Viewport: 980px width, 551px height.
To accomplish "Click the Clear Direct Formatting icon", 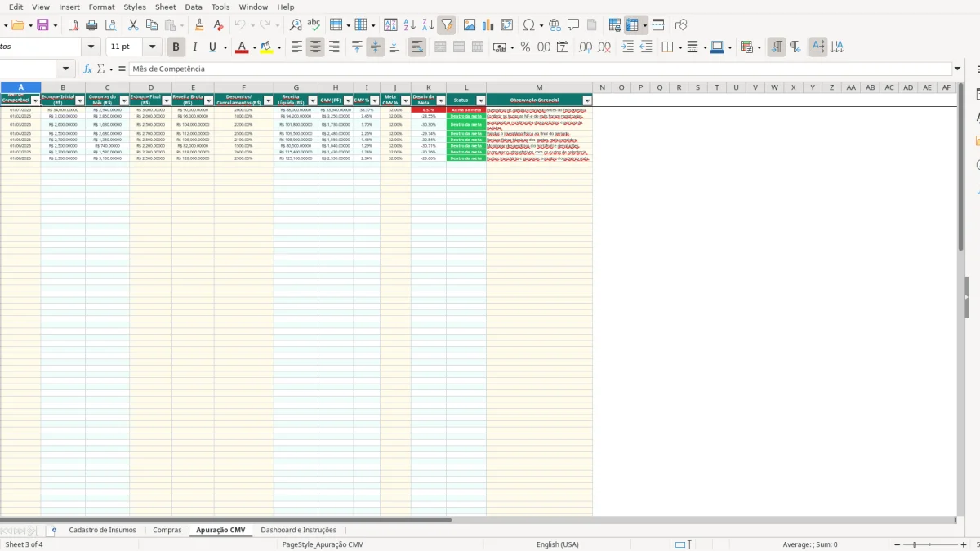I will point(218,25).
